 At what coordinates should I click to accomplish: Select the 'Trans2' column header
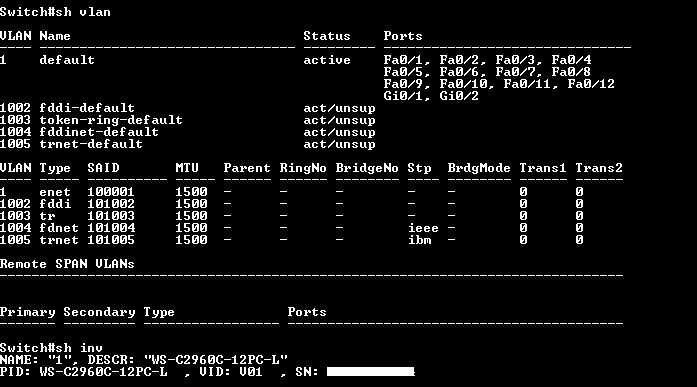[599, 168]
